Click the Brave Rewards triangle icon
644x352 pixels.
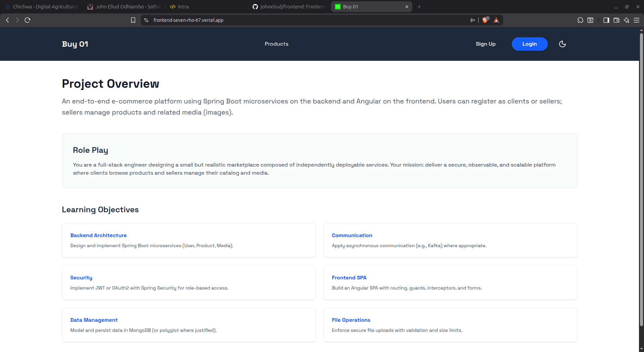pos(496,20)
